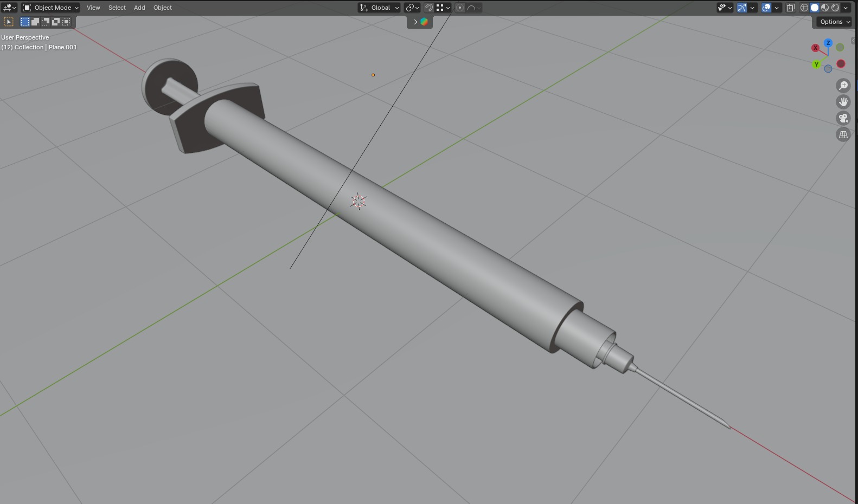Click the Y axis on navigation gizmo
The image size is (858, 504).
coord(817,64)
